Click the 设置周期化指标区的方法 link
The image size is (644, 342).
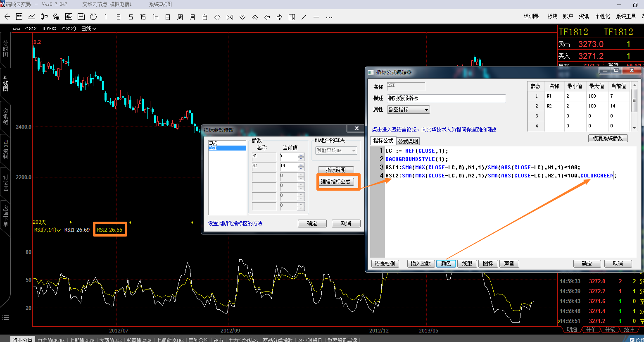(x=235, y=223)
